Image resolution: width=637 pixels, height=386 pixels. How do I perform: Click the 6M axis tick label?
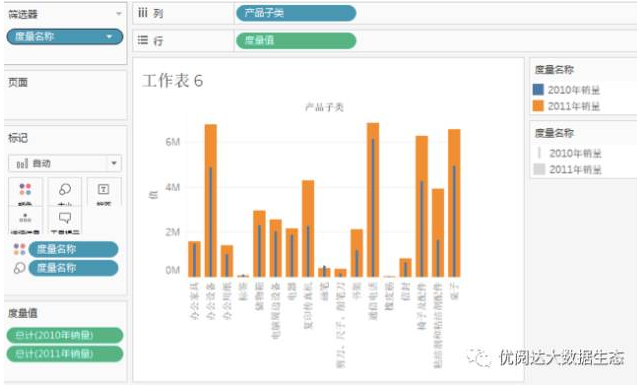[x=173, y=142]
